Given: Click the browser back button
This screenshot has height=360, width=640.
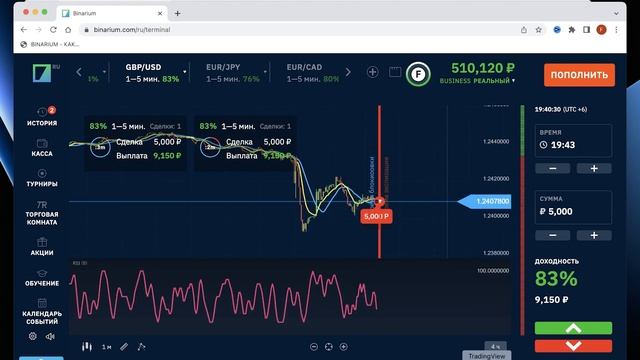Looking at the screenshot, I should point(24,30).
